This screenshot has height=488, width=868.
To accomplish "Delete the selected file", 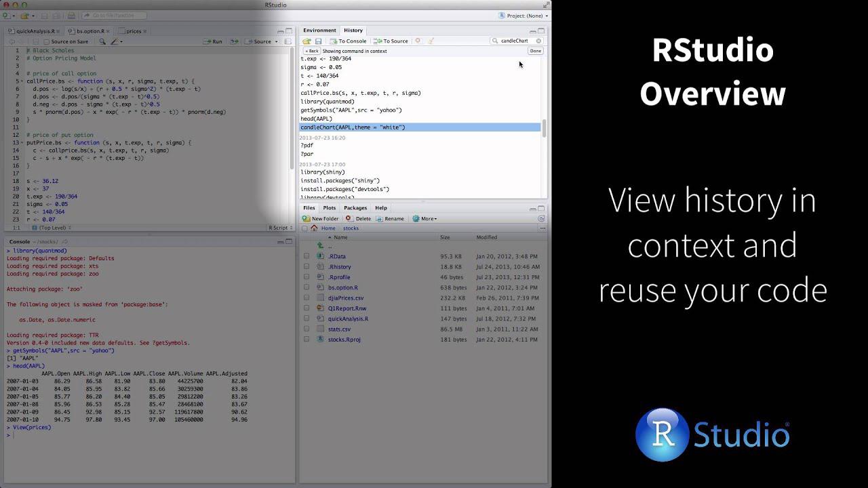I will click(363, 218).
